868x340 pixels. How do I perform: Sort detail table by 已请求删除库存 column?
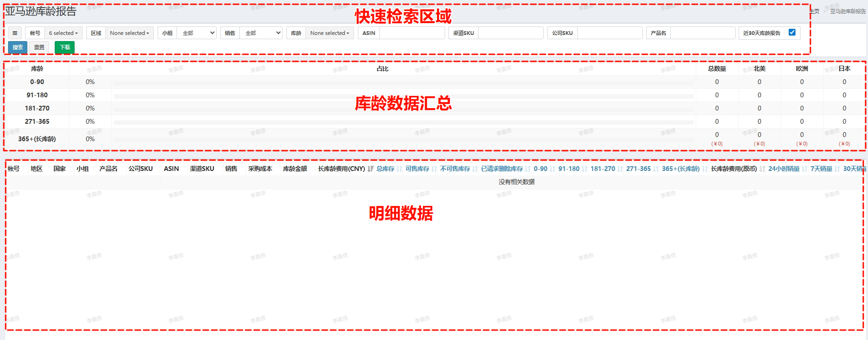pyautogui.click(x=502, y=169)
